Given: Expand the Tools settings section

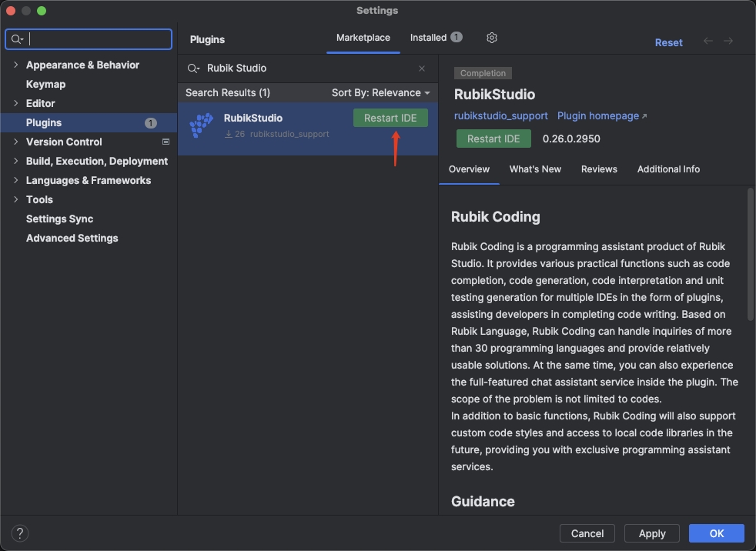Looking at the screenshot, I should pos(16,199).
